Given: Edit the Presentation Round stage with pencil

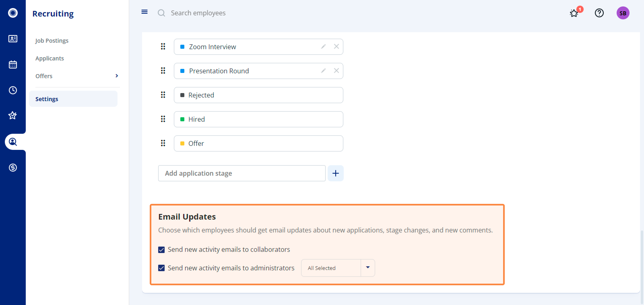Looking at the screenshot, I should [x=323, y=71].
